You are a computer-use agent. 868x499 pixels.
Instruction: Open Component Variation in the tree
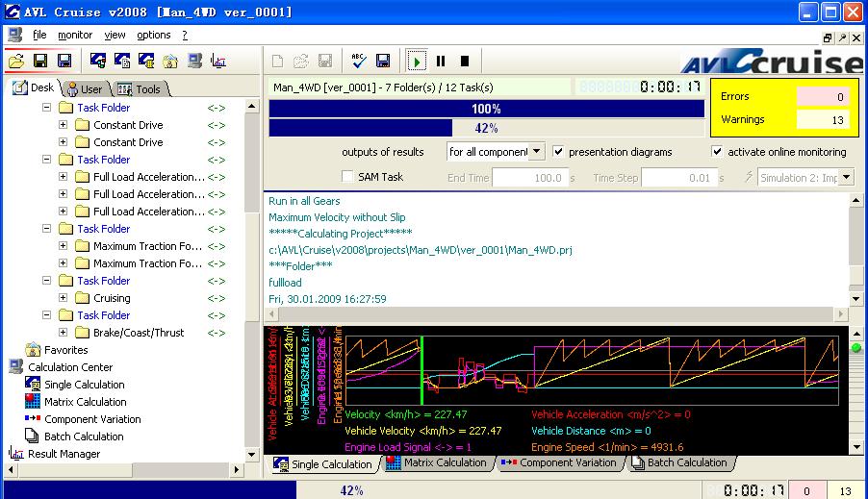[x=92, y=419]
